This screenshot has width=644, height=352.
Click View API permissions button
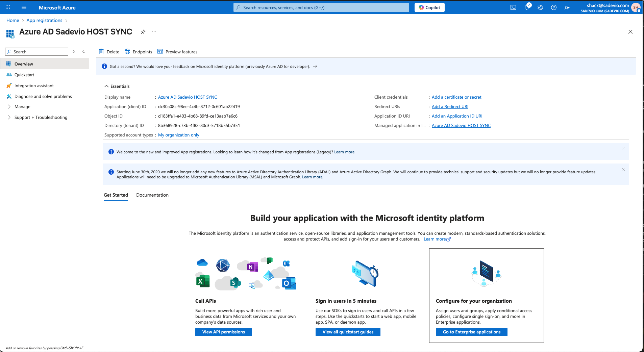click(x=223, y=332)
